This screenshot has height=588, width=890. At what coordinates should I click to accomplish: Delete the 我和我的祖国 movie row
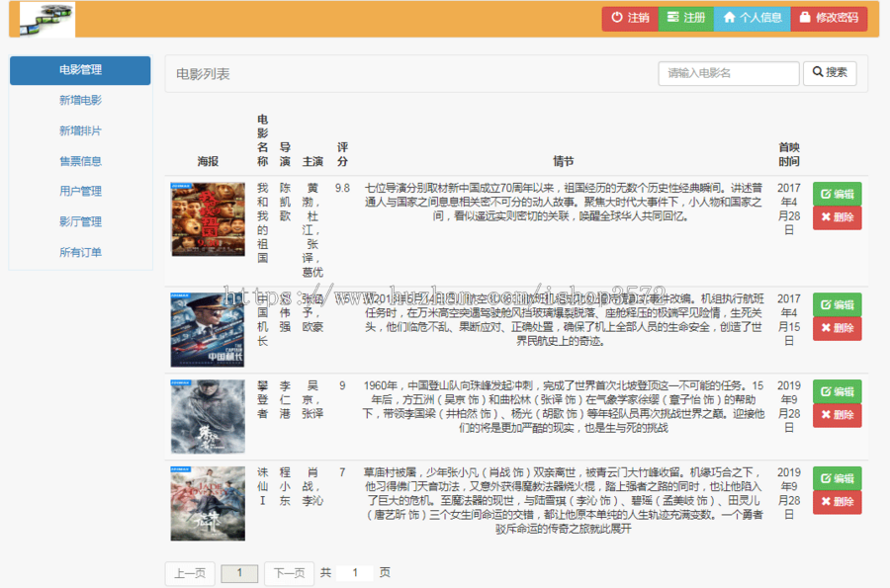(x=838, y=217)
